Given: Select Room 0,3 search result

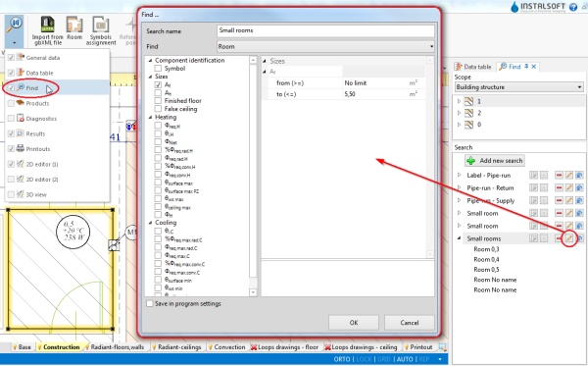Looking at the screenshot, I should pos(486,249).
